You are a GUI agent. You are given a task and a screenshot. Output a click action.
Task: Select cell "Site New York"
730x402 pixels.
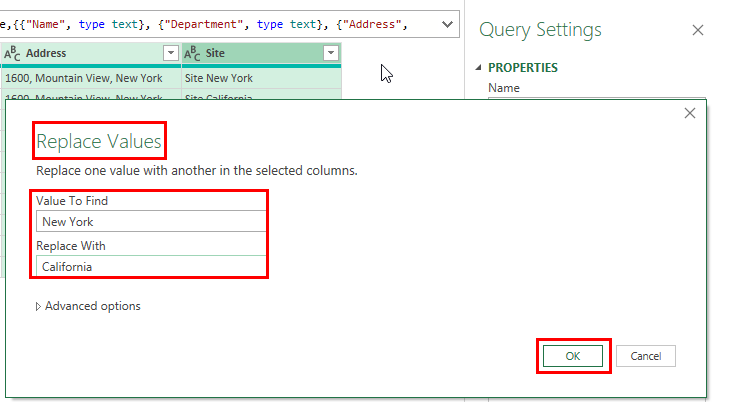(x=261, y=78)
